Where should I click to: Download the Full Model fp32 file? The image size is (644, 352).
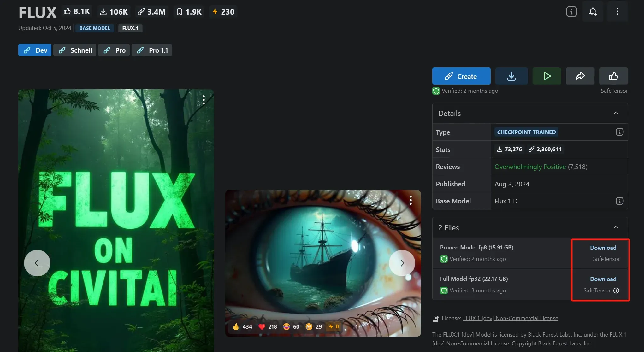[603, 279]
